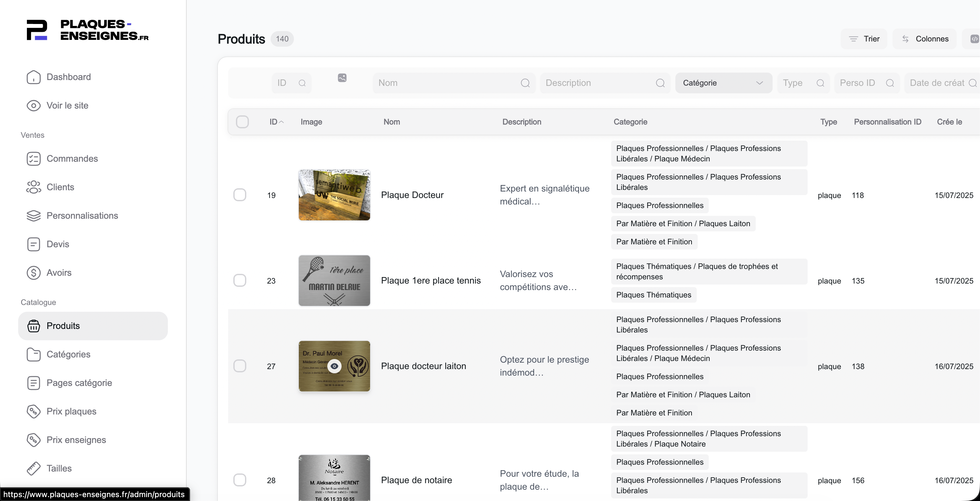
Task: Toggle the select-all checkbox in table header
Action: click(x=242, y=122)
